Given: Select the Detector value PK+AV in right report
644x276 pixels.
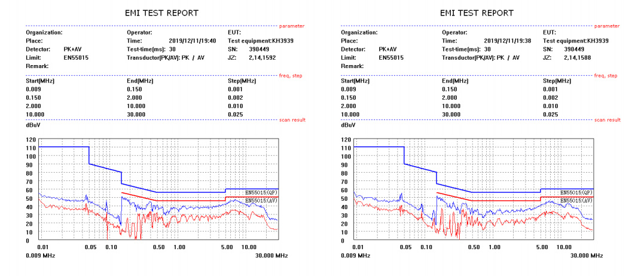Looking at the screenshot, I should coord(390,49).
